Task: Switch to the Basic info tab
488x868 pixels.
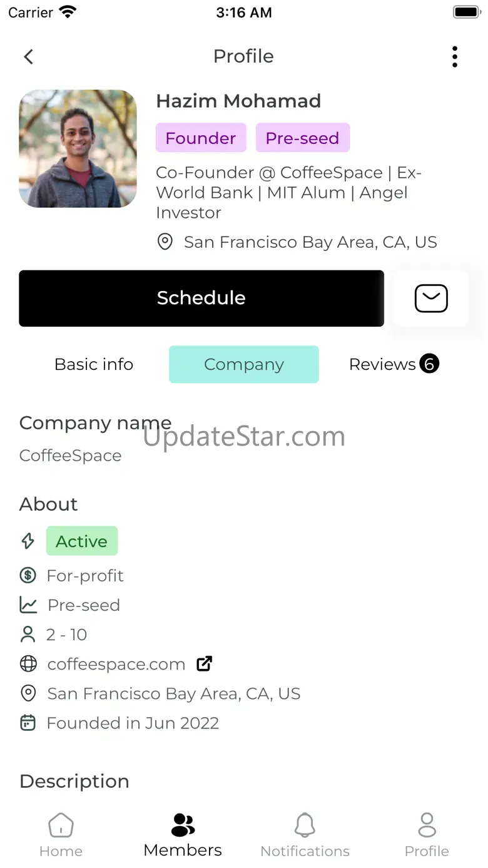Action: (x=94, y=364)
